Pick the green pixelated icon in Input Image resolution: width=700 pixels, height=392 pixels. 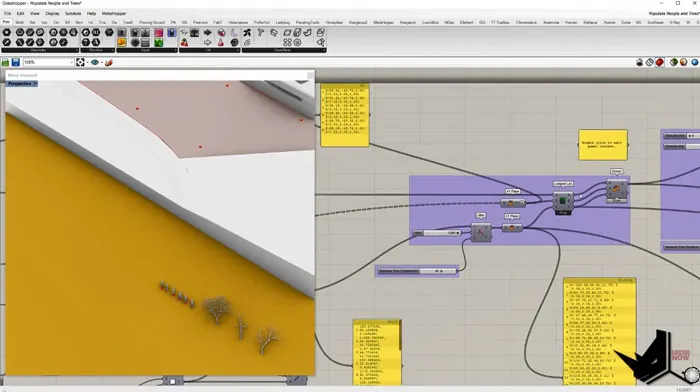tap(158, 42)
